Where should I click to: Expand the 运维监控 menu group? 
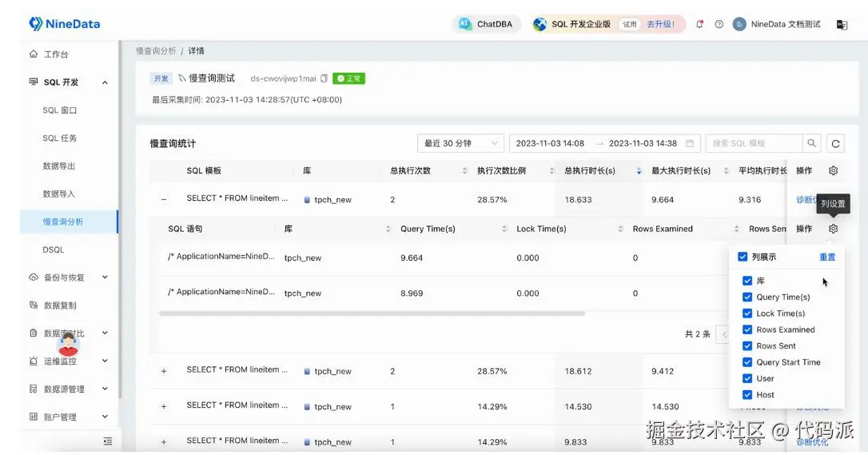pos(105,361)
